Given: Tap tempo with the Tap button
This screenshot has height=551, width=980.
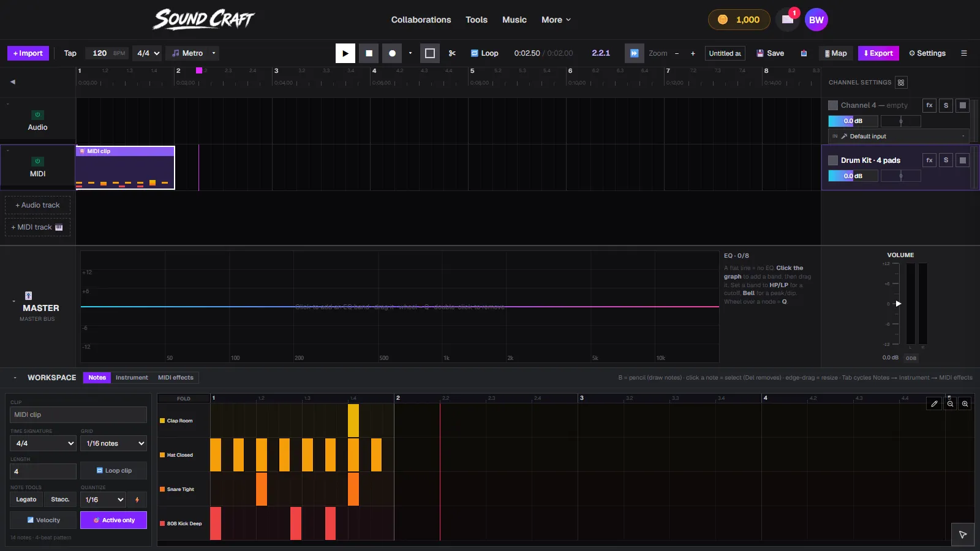Looking at the screenshot, I should (70, 53).
